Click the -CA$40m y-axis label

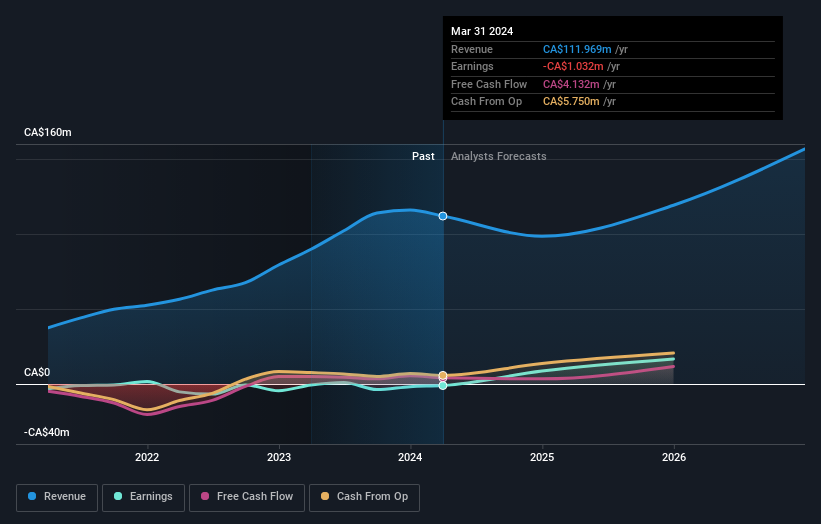(x=46, y=432)
